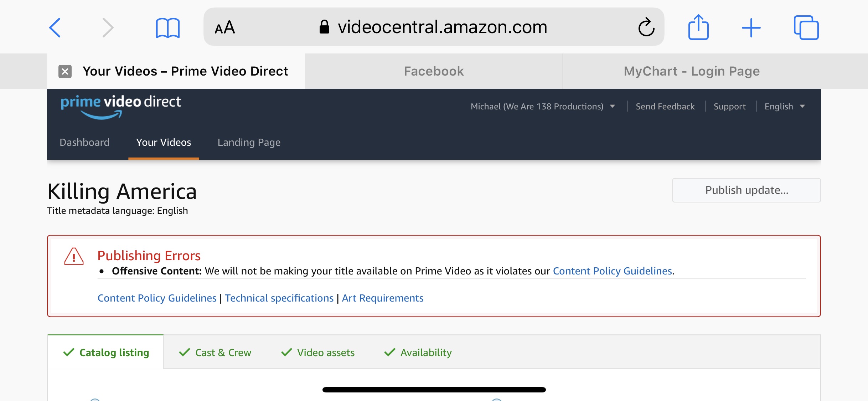Image resolution: width=868 pixels, height=401 pixels.
Task: Show all tabs overview icon
Action: (x=806, y=27)
